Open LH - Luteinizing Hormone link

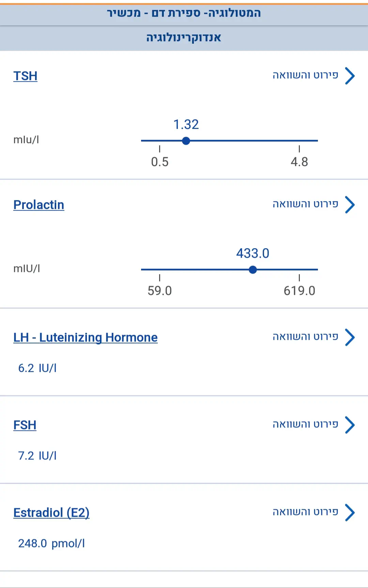tap(85, 337)
